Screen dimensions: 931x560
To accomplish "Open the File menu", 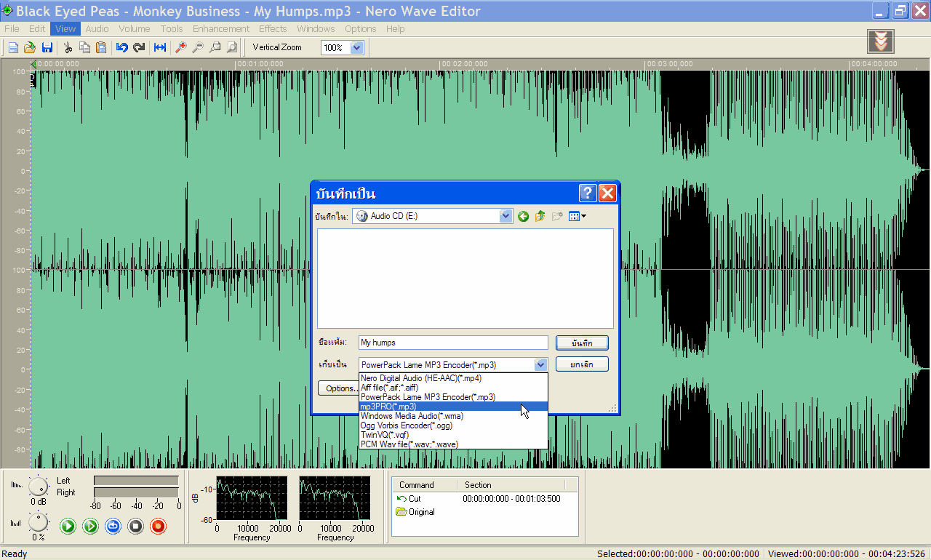I will click(12, 29).
